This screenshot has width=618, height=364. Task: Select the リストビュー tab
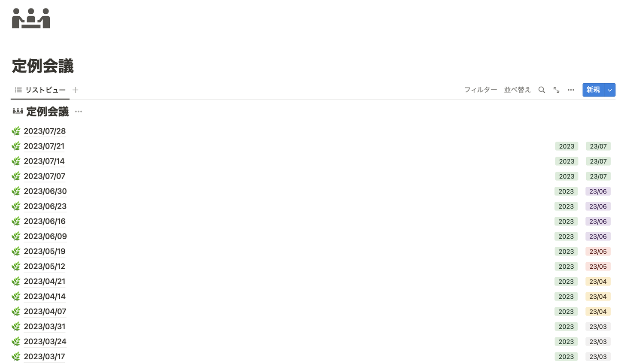(40, 90)
